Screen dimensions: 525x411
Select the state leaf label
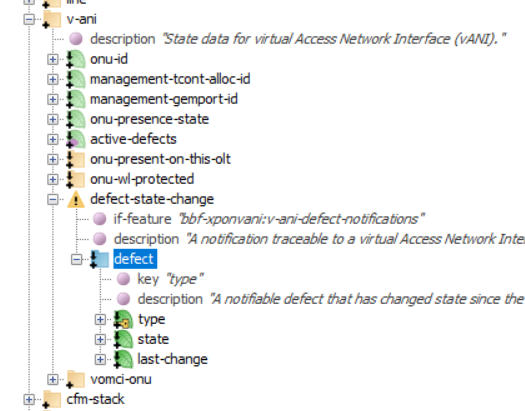[153, 339]
